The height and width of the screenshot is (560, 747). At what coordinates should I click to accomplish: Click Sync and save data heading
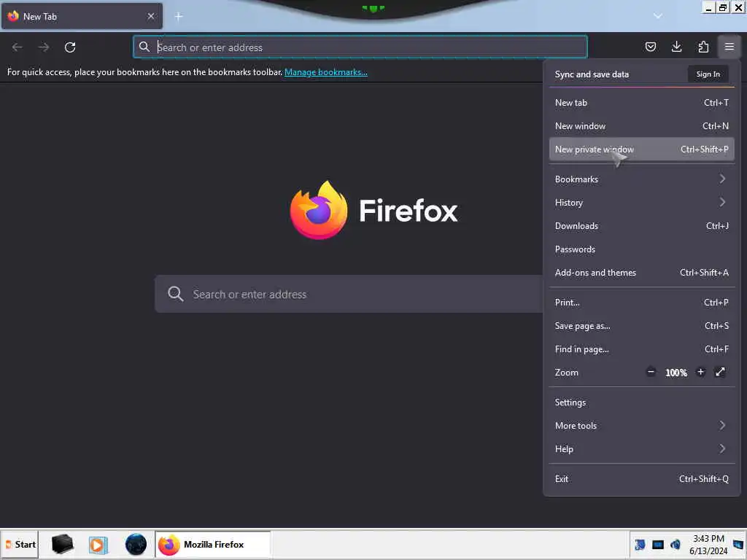592,74
